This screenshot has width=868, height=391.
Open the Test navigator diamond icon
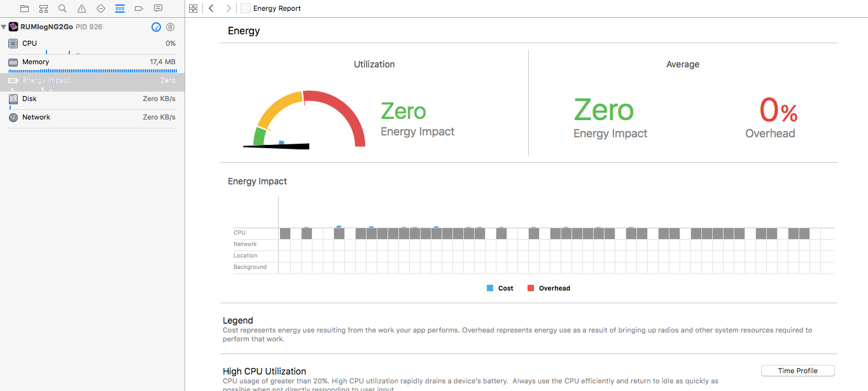click(x=101, y=8)
